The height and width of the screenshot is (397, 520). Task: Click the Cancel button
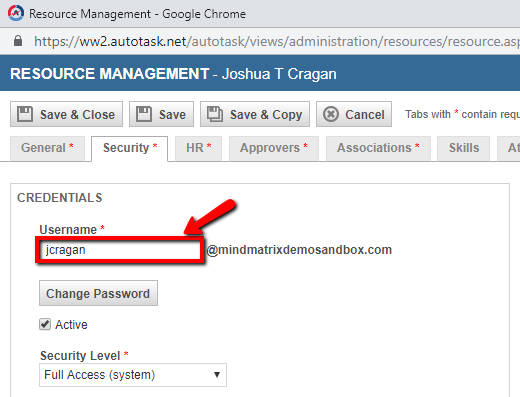354,114
